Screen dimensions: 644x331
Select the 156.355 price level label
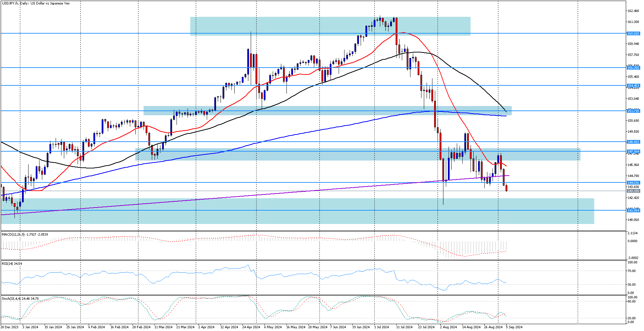[x=633, y=68]
